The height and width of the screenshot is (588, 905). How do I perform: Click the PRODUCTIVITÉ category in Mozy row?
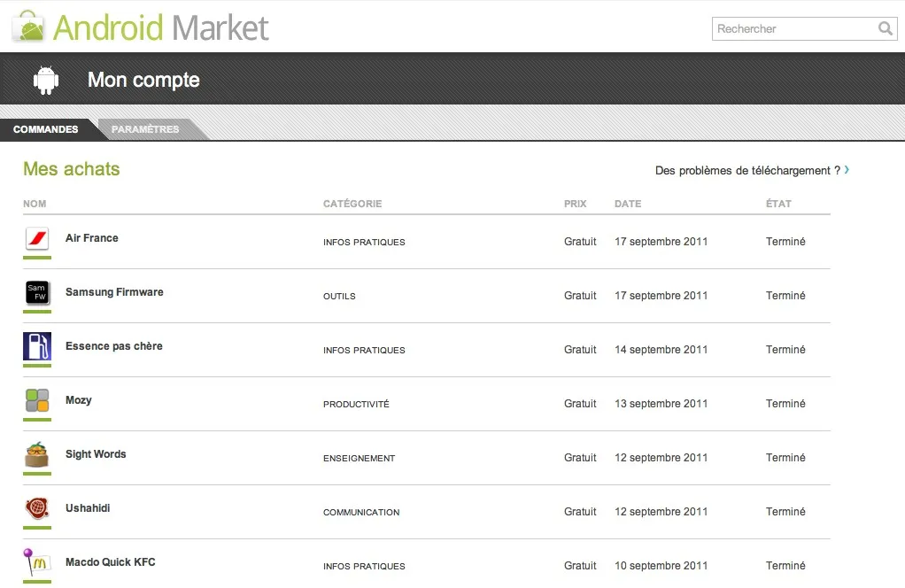point(356,404)
